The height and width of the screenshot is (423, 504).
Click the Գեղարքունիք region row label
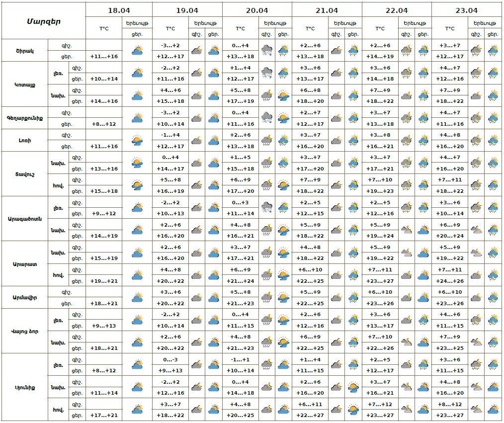[x=25, y=118]
